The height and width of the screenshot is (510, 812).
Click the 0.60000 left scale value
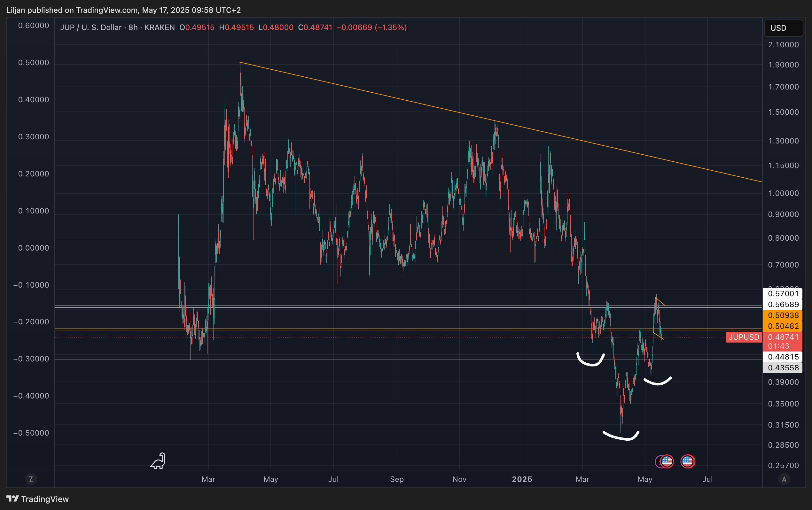33,26
